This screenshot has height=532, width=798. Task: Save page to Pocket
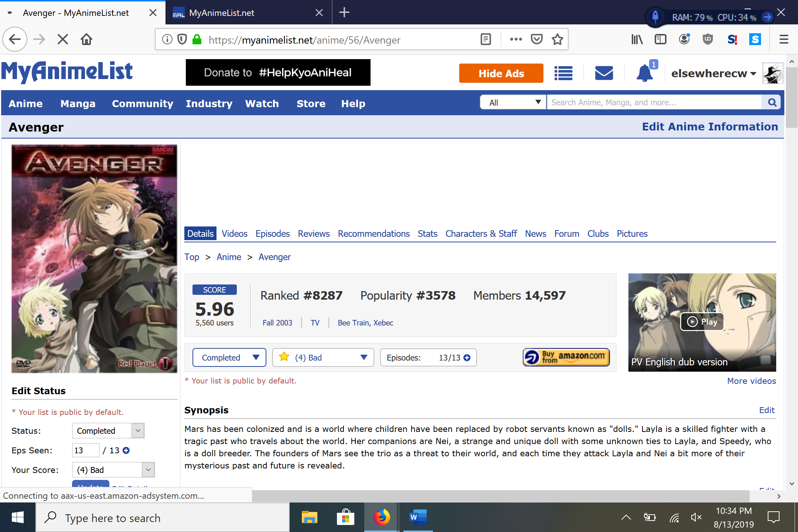coord(537,39)
